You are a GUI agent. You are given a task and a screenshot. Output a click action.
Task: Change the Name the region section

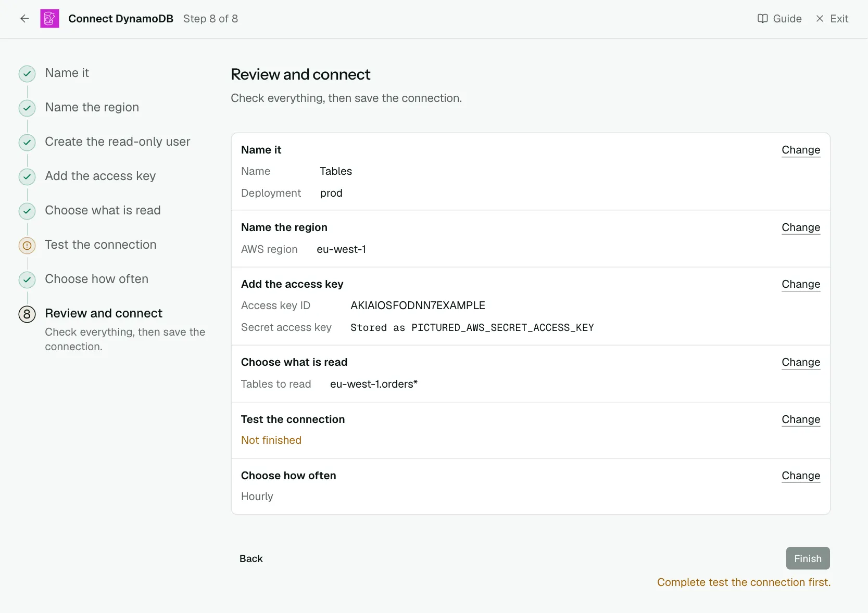click(x=801, y=227)
